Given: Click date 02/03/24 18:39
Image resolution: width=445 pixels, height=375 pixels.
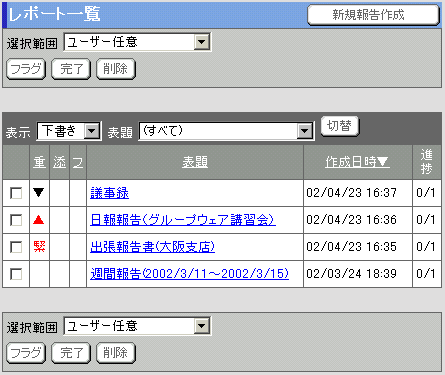Looking at the screenshot, I should (x=351, y=274).
